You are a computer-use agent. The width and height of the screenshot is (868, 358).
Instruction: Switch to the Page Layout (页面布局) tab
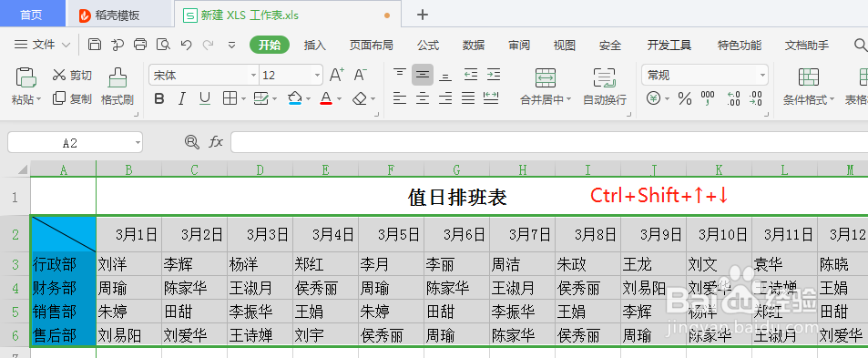tap(371, 46)
